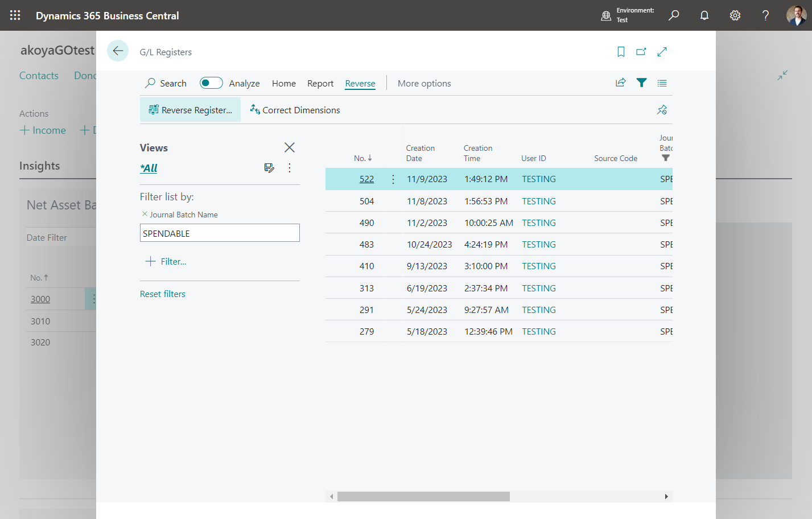Open G/L Registers in new window
This screenshot has width=812, height=519.
[641, 52]
